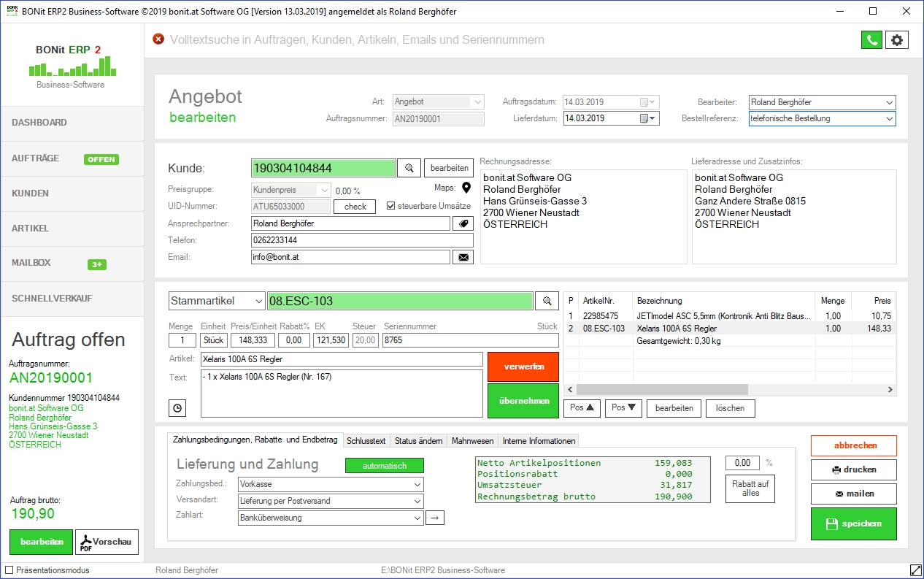Click the arrow button next to Zahlart
This screenshot has width=924, height=579.
click(x=436, y=518)
